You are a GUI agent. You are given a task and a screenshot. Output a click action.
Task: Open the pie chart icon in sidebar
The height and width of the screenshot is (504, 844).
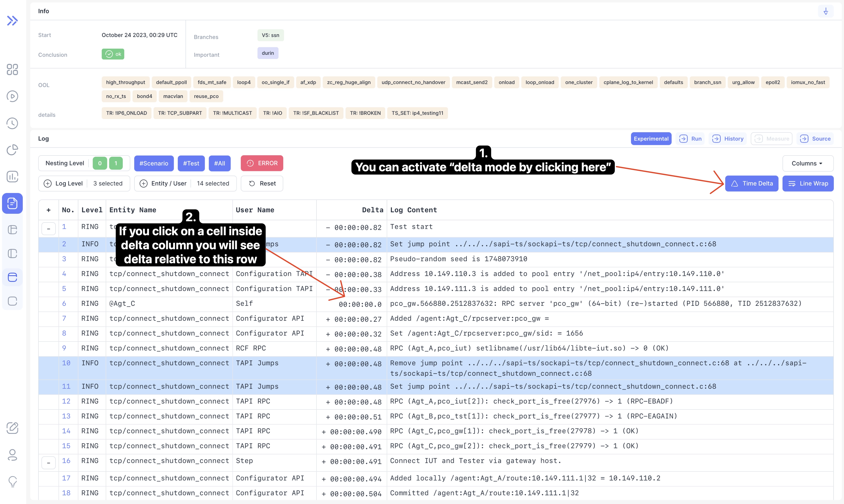(x=12, y=150)
